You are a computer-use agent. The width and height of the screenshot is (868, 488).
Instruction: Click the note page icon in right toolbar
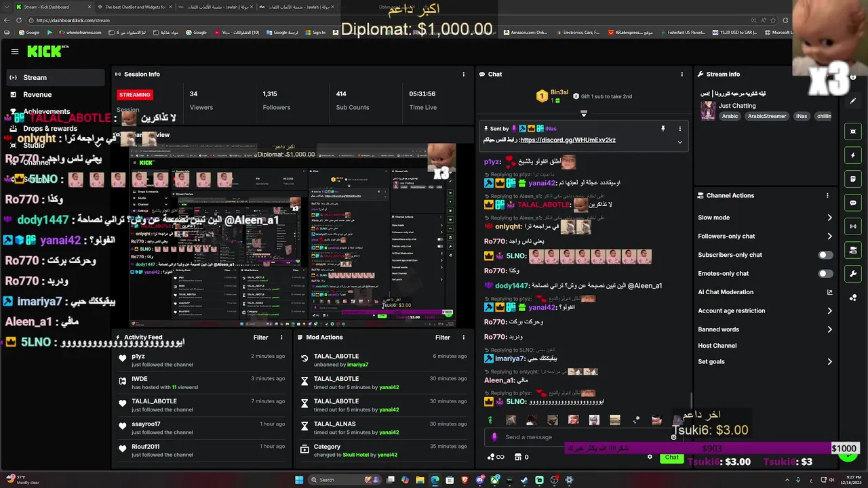(x=853, y=179)
